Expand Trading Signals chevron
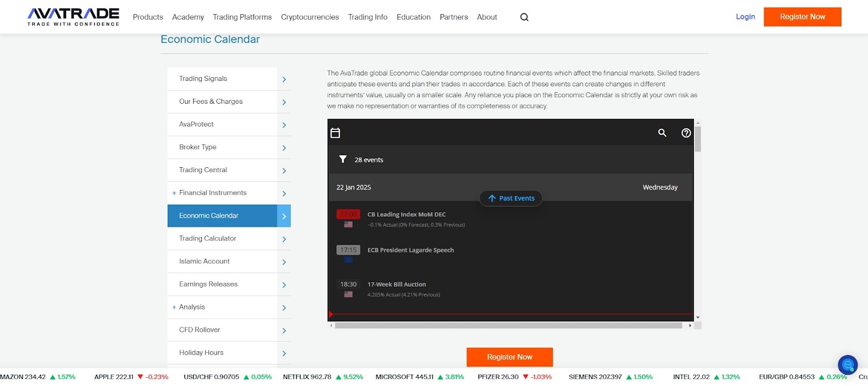Image resolution: width=868 pixels, height=386 pixels. 284,79
